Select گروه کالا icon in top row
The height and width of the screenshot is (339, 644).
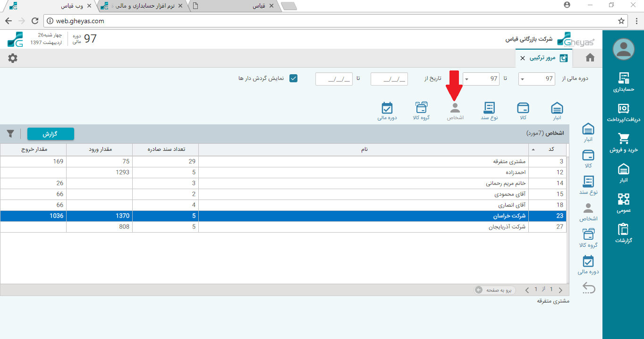click(421, 111)
